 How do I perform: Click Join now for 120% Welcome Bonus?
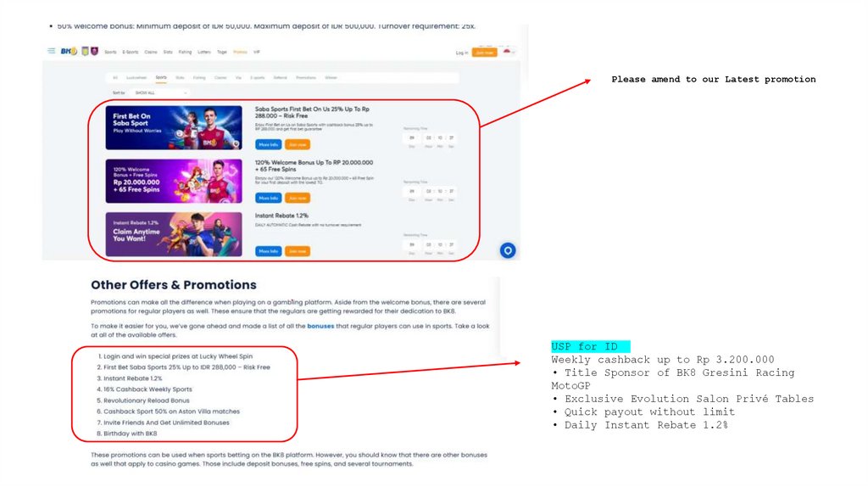click(298, 198)
